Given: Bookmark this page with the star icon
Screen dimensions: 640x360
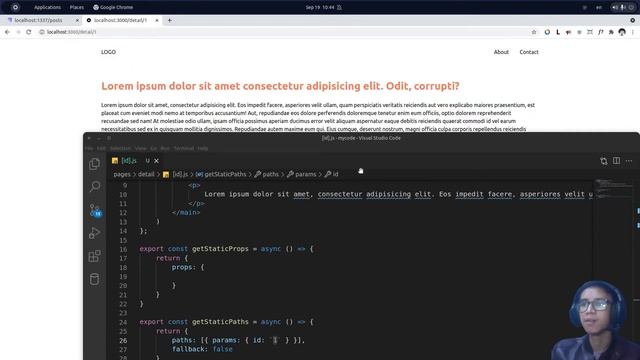Looking at the screenshot, I should tap(534, 32).
